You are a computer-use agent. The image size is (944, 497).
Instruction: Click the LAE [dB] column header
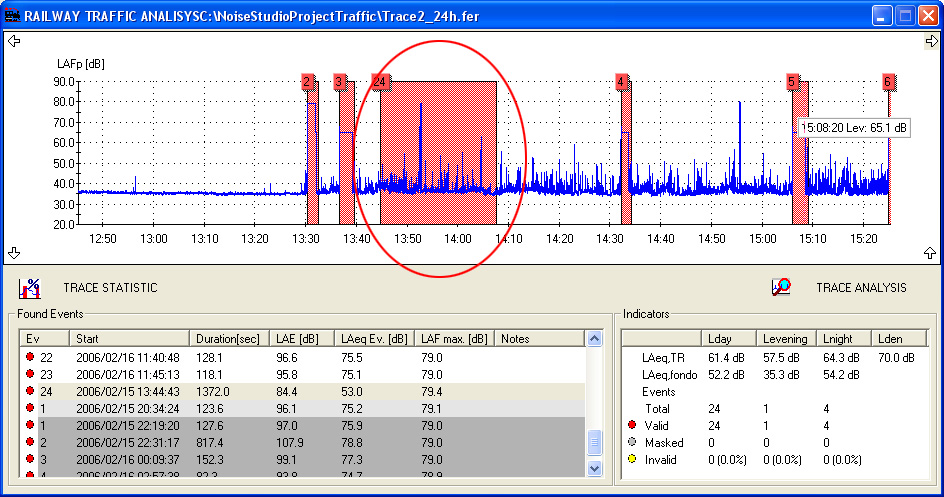pyautogui.click(x=301, y=339)
